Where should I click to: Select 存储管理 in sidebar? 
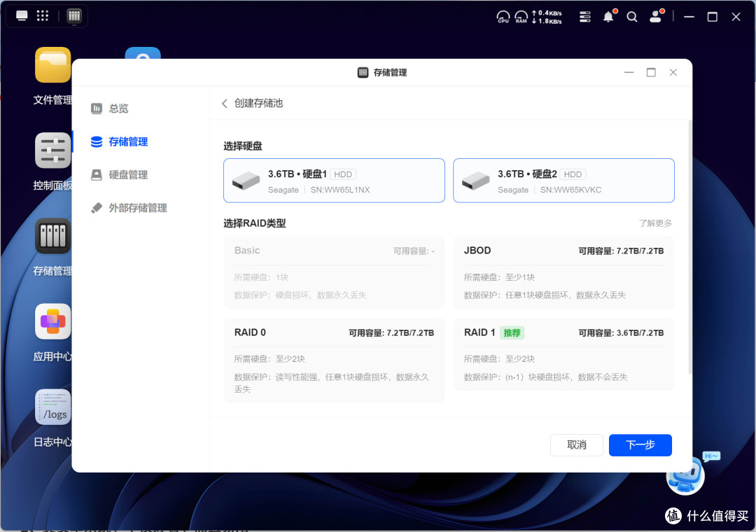119,141
